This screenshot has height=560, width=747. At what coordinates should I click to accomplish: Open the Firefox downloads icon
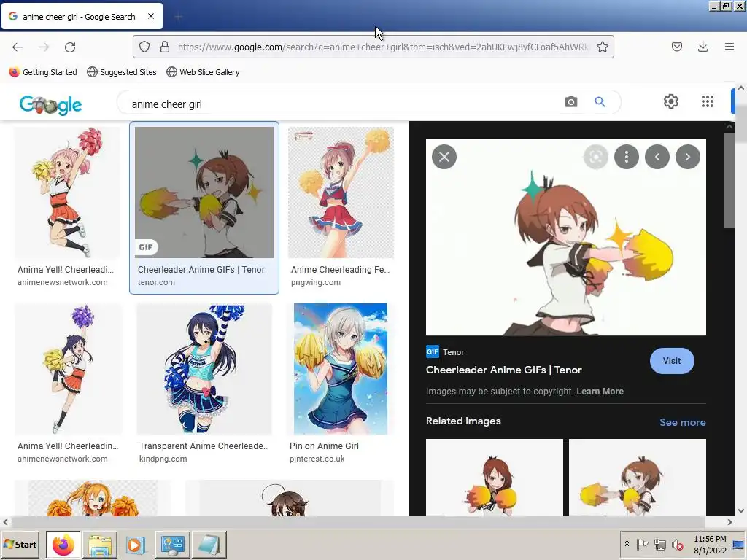pos(703,47)
